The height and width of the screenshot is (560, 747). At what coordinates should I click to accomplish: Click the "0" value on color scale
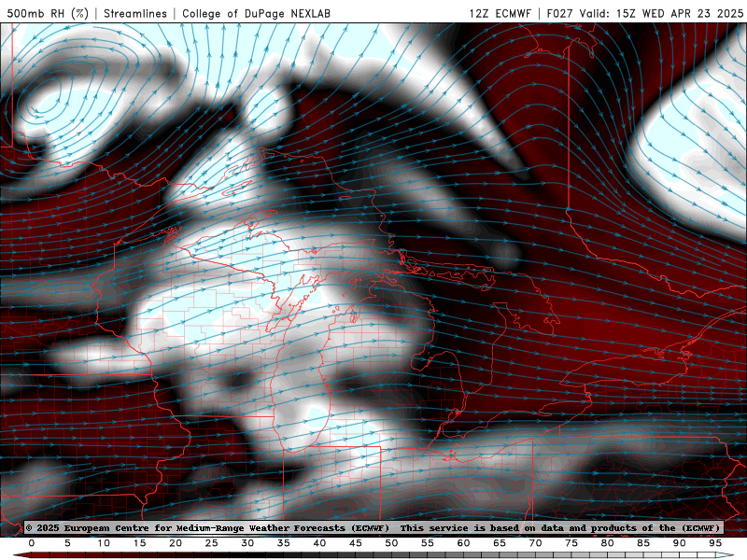coord(32,543)
